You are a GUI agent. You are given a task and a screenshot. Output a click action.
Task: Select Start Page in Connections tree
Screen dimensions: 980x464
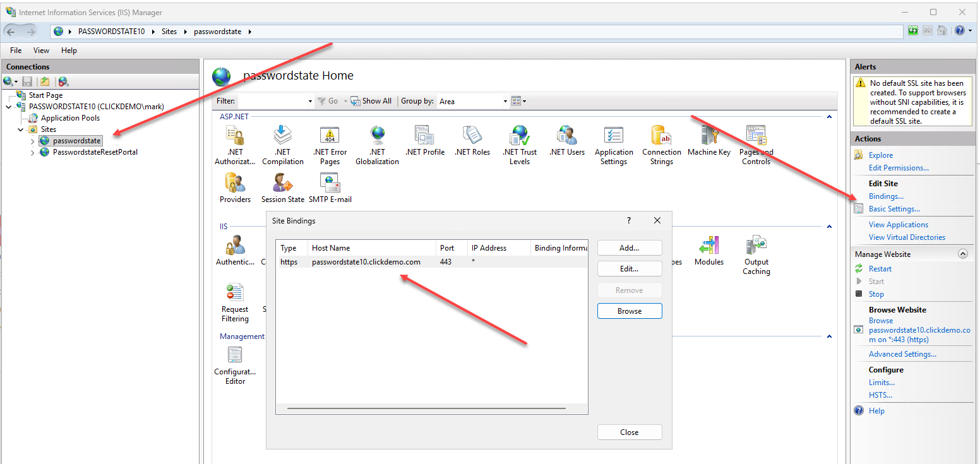[45, 95]
